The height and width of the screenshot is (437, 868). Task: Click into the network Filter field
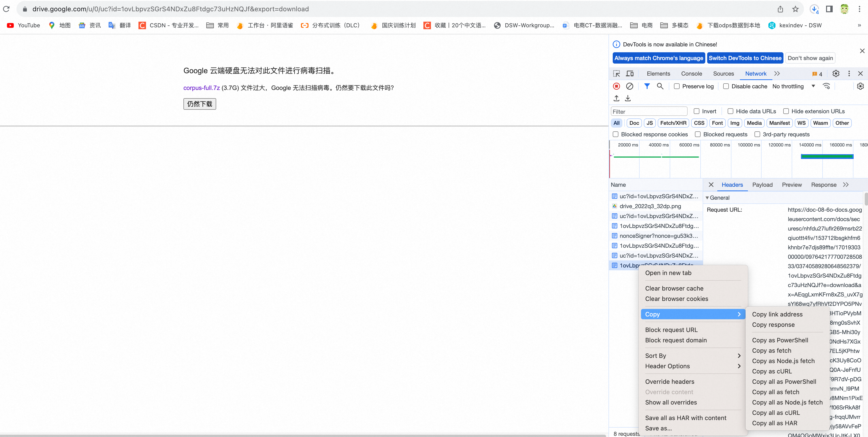(649, 112)
